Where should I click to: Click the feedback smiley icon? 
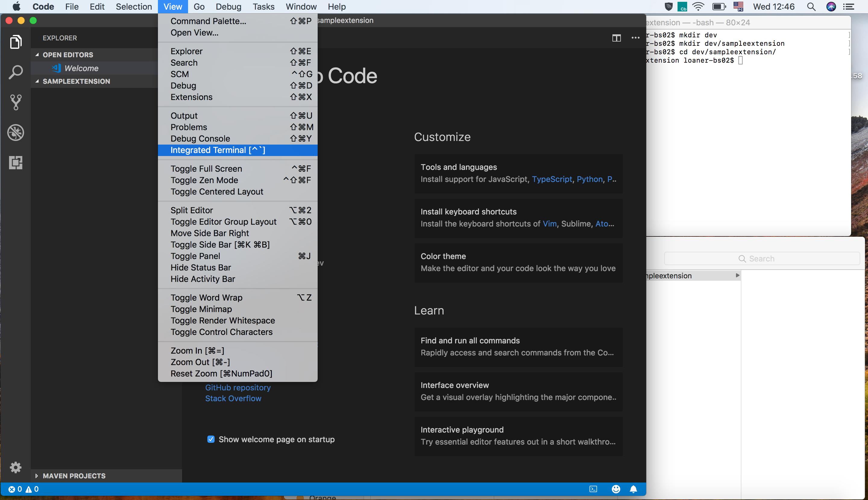pos(616,489)
